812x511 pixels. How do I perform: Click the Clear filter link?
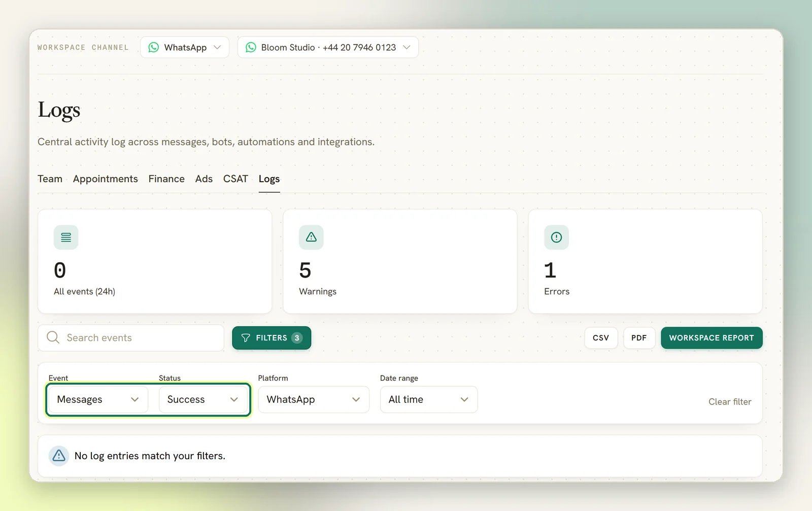click(730, 401)
